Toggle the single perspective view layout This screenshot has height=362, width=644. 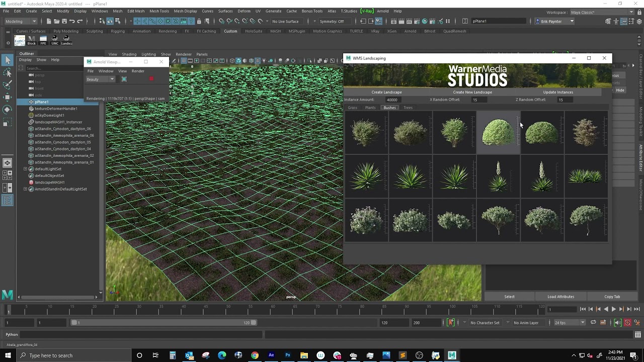pyautogui.click(x=8, y=163)
